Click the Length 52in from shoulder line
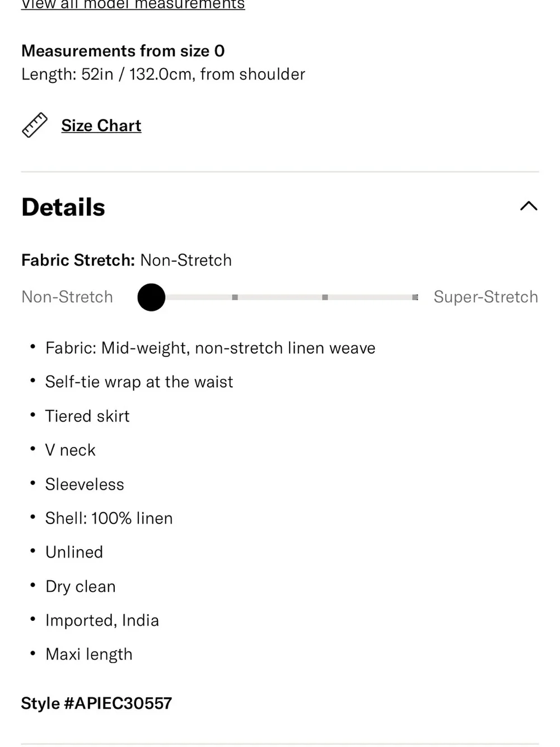The width and height of the screenshot is (560, 747). (163, 74)
